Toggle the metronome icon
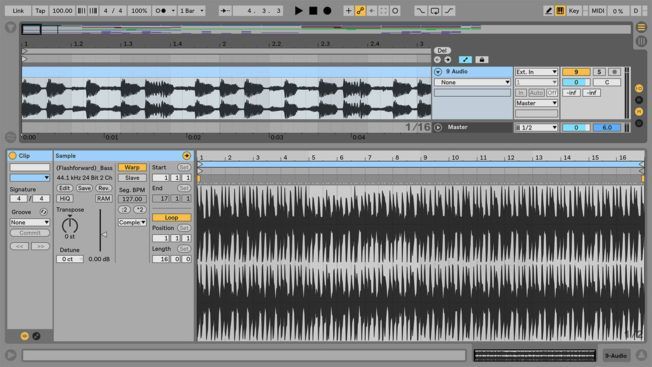This screenshot has width=652, height=367. (x=161, y=11)
